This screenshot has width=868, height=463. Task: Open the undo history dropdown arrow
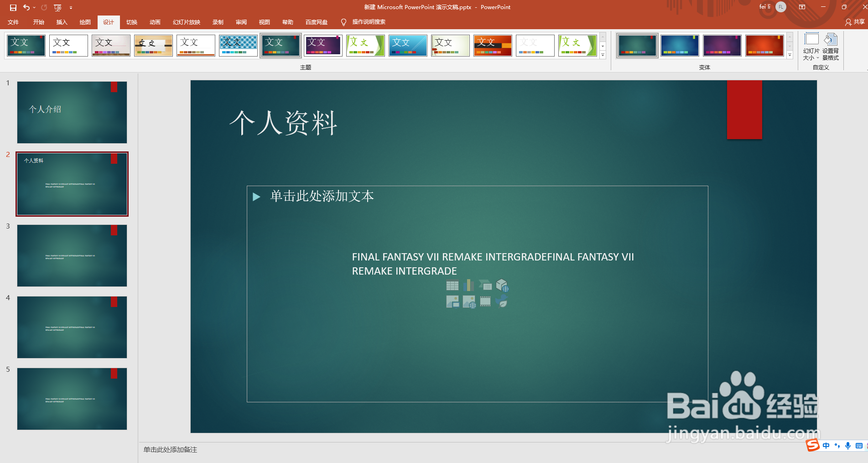coord(34,7)
